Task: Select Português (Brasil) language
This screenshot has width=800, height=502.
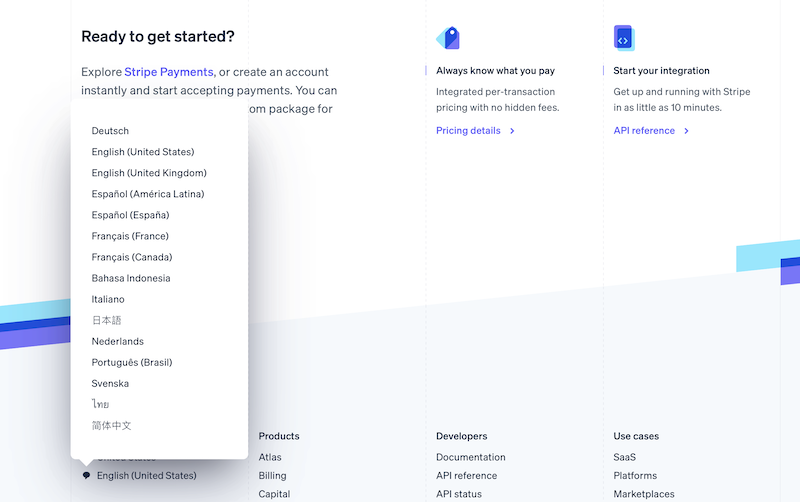Action: [132, 362]
